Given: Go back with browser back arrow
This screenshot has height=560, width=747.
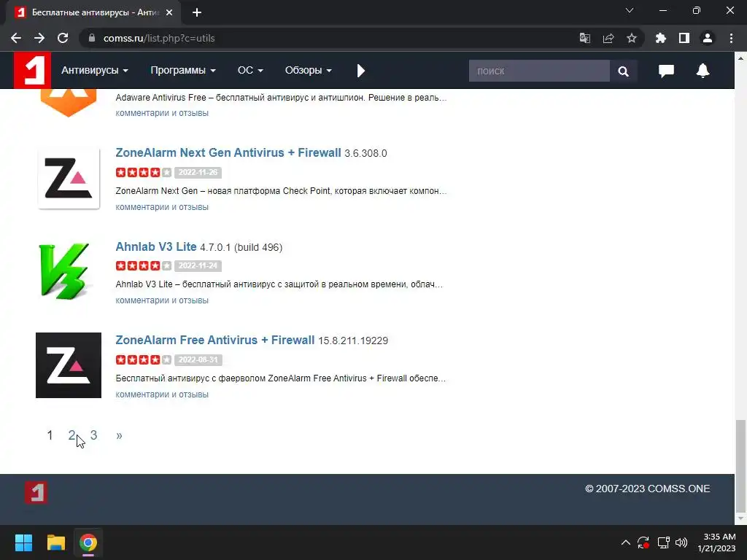Looking at the screenshot, I should coord(16,38).
